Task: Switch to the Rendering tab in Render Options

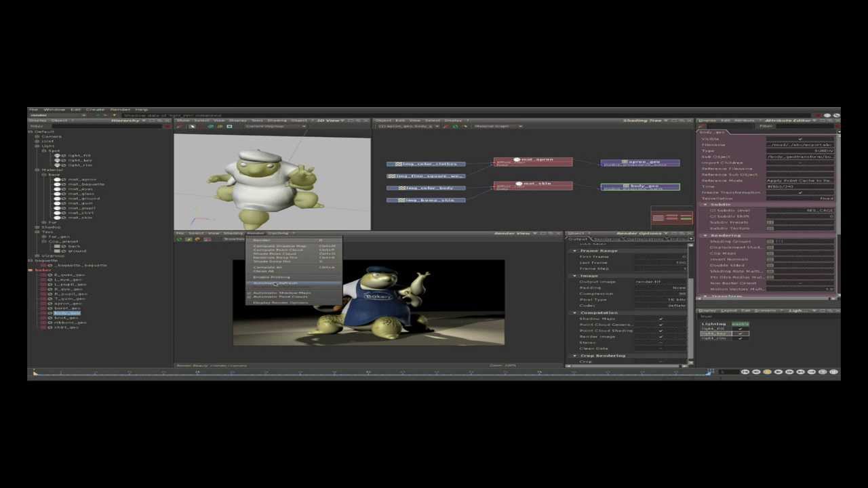Action: click(606, 239)
